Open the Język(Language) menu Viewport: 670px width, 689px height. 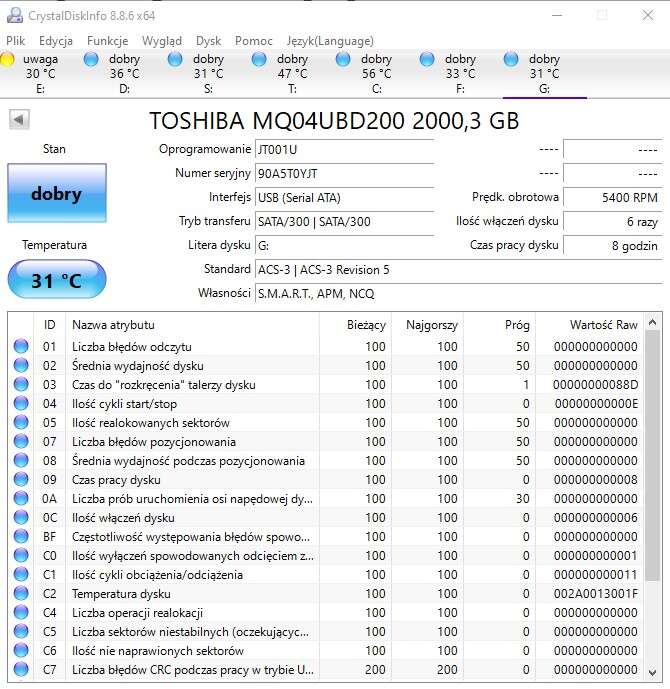(x=330, y=41)
